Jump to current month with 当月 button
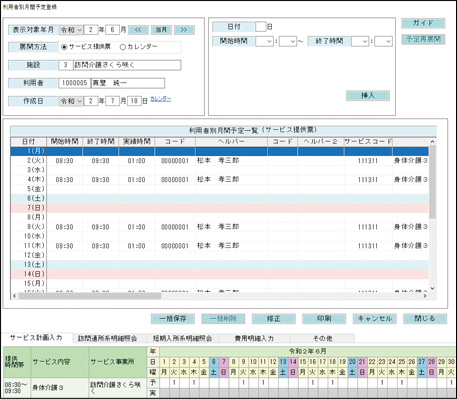This screenshot has width=457, height=399. (161, 30)
